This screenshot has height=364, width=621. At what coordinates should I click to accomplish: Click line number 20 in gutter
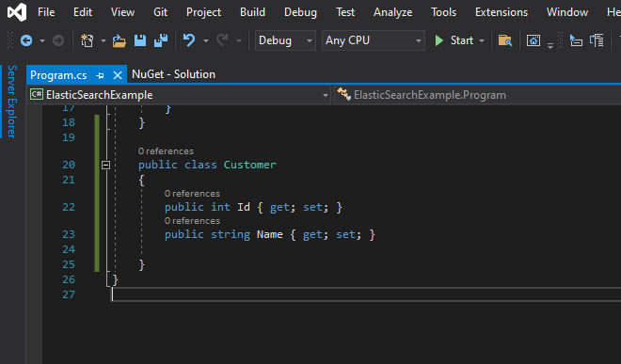(x=69, y=165)
